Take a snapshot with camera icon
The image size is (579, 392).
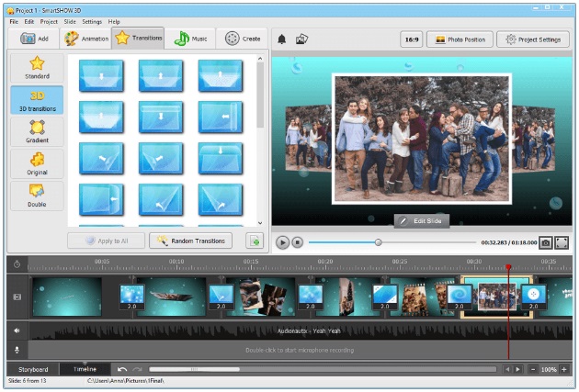546,242
